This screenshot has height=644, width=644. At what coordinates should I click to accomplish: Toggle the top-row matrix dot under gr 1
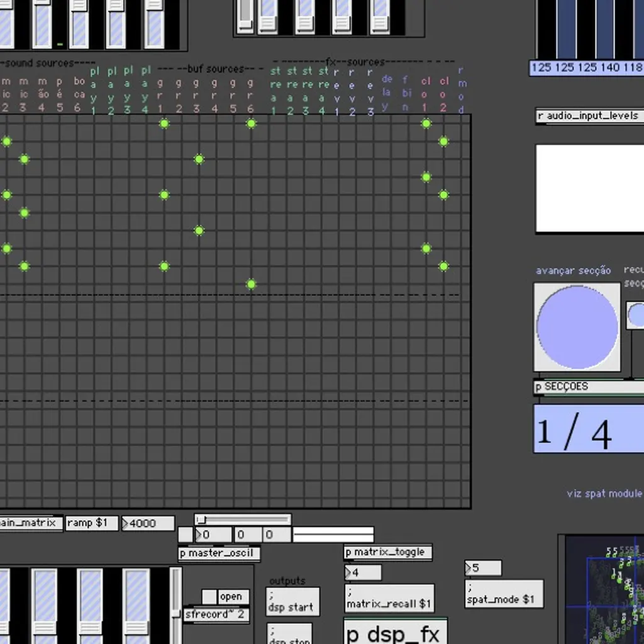coord(164,124)
